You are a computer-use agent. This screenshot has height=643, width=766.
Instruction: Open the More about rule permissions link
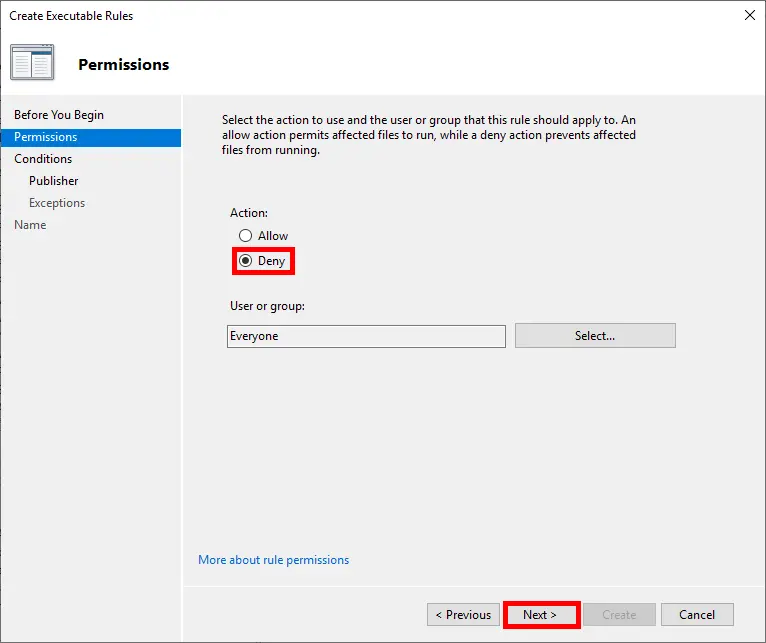click(x=274, y=559)
